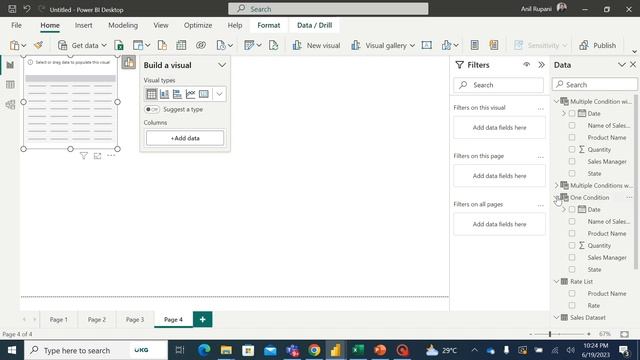Go to the Page 1 tab

tap(59, 320)
